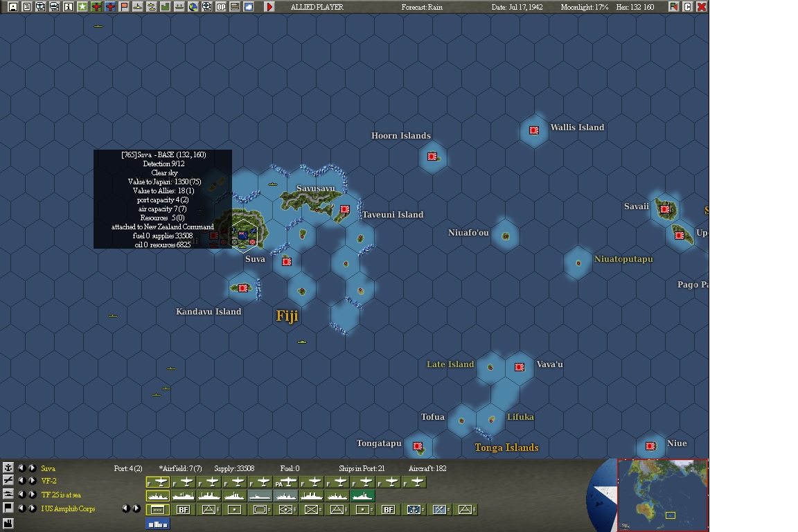Select the last fighter group icon in row
Image resolution: width=798 pixels, height=532 pixels.
tap(414, 482)
